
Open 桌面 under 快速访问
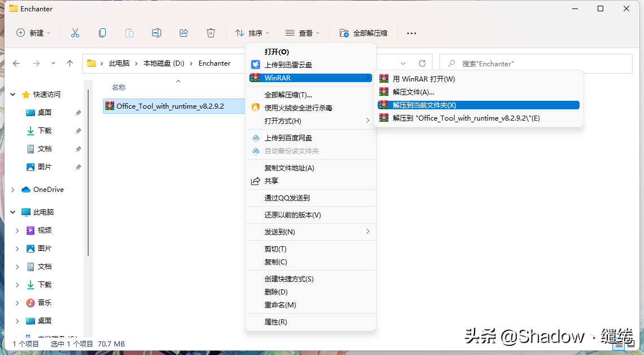(44, 112)
